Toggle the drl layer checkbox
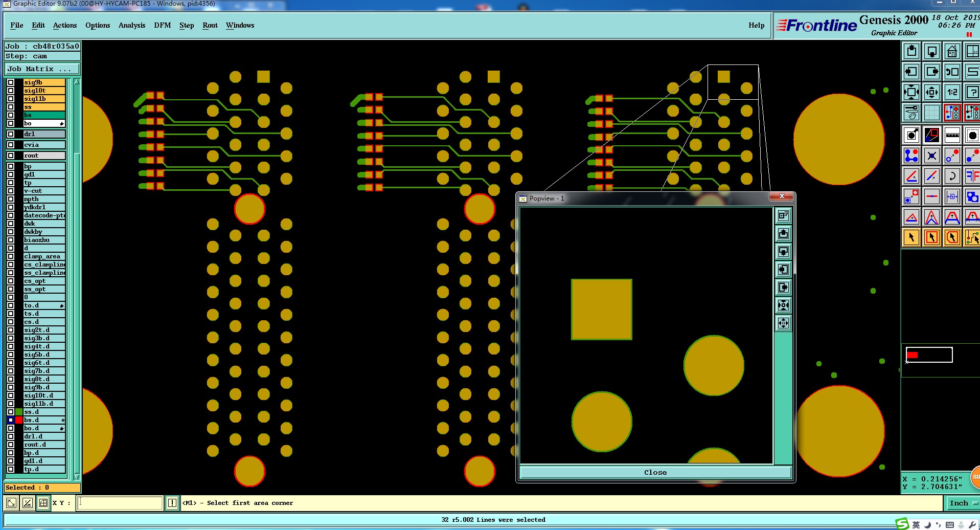 [11, 134]
